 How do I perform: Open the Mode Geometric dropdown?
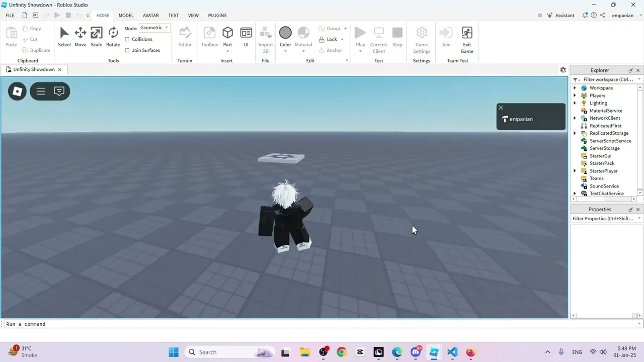click(154, 28)
